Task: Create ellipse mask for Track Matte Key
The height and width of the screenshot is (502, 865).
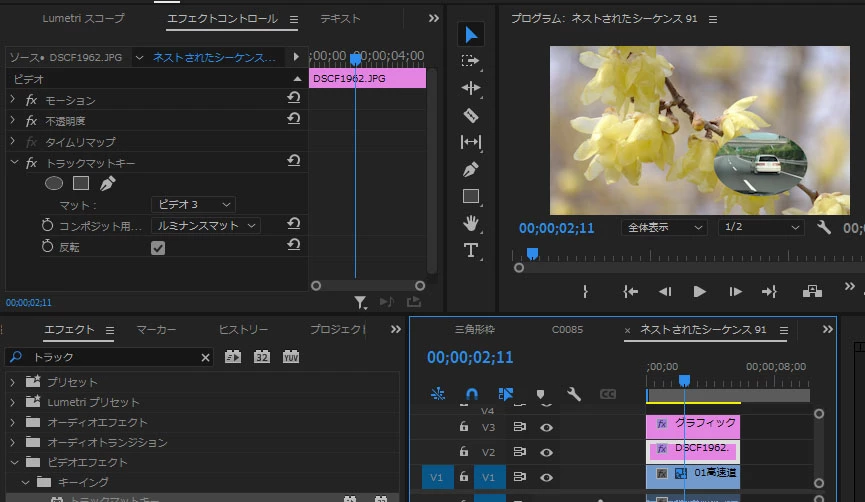Action: tap(54, 183)
